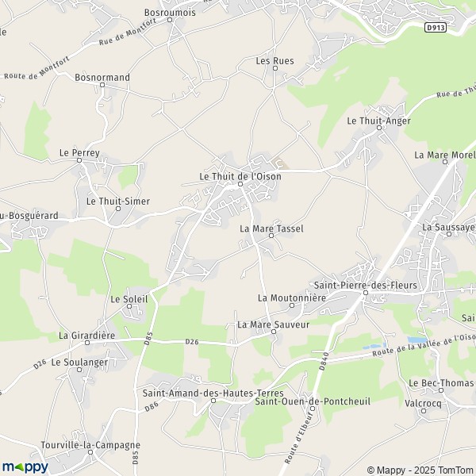Select the Tourville-la-Campagne marker
The width and height of the screenshot is (476, 476).
pyautogui.click(x=90, y=452)
